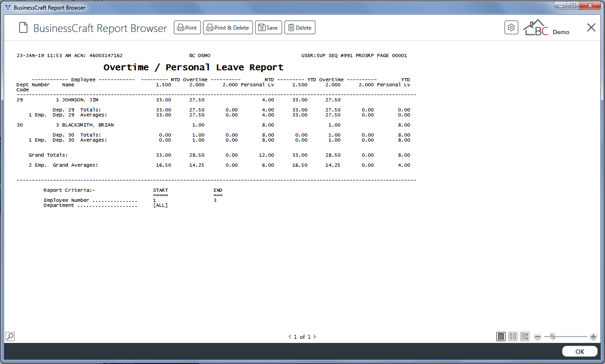Save the report
605x364 pixels.
click(x=268, y=27)
